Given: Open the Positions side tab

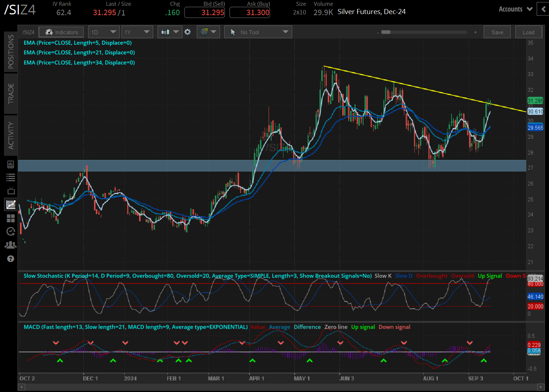Looking at the screenshot, I should pos(11,52).
